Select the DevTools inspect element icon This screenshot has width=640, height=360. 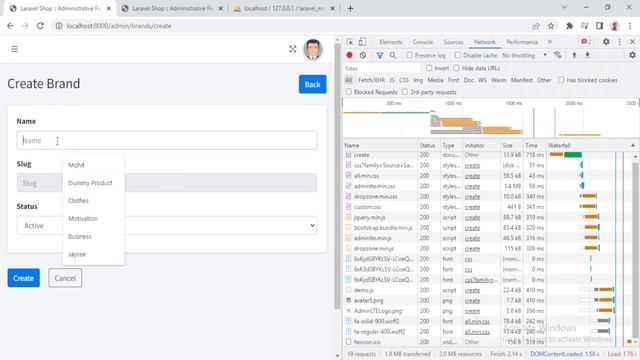350,42
